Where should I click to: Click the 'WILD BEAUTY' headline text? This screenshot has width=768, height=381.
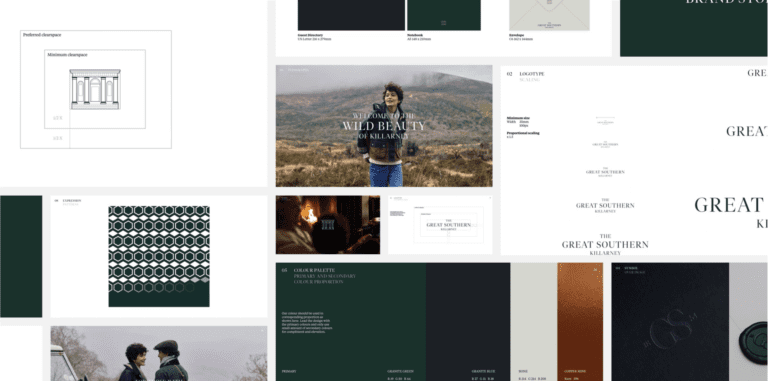384,126
